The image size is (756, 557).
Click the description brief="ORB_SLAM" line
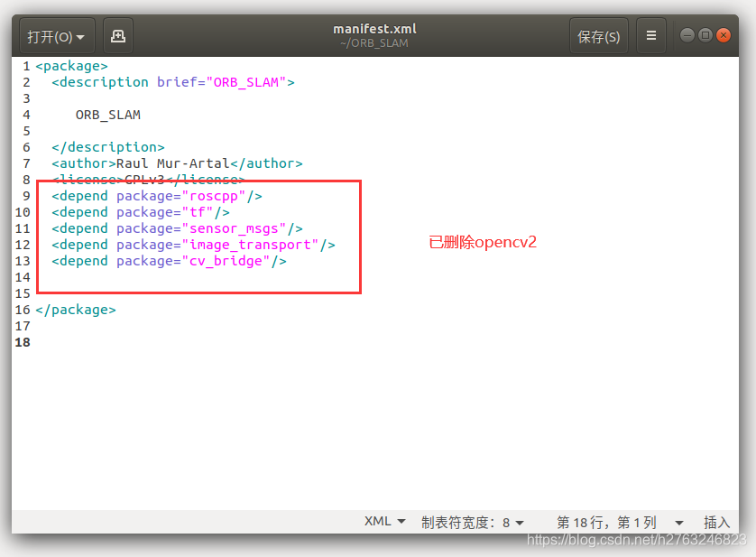[173, 82]
